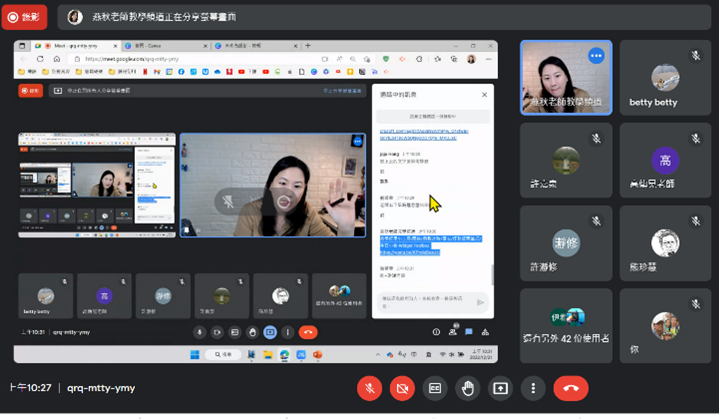Screen dimensions: 719x419
Task: Click the nested screen-share thumbnail in shared Meet
Action: (x=97, y=185)
